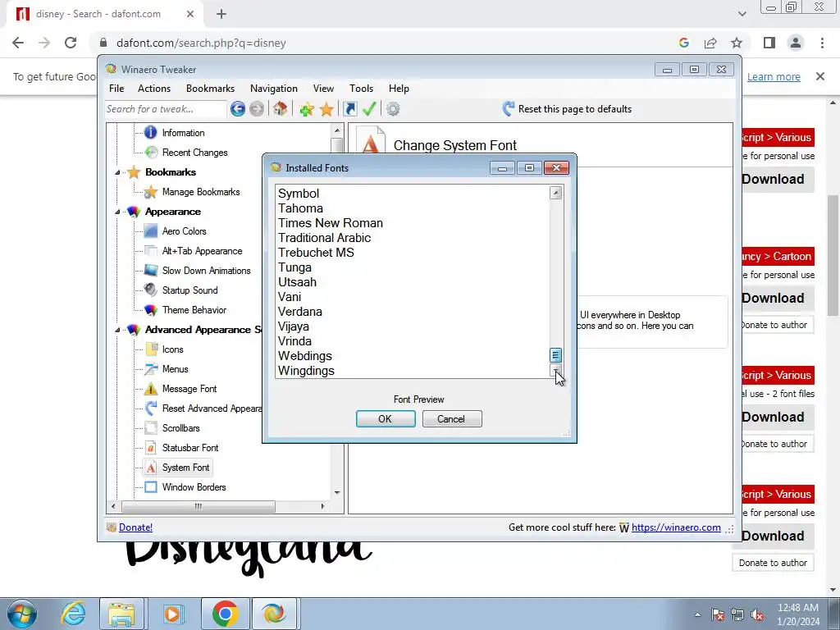Click the Back navigation arrow in Winaero toolbar
840x630 pixels.
[x=238, y=109]
